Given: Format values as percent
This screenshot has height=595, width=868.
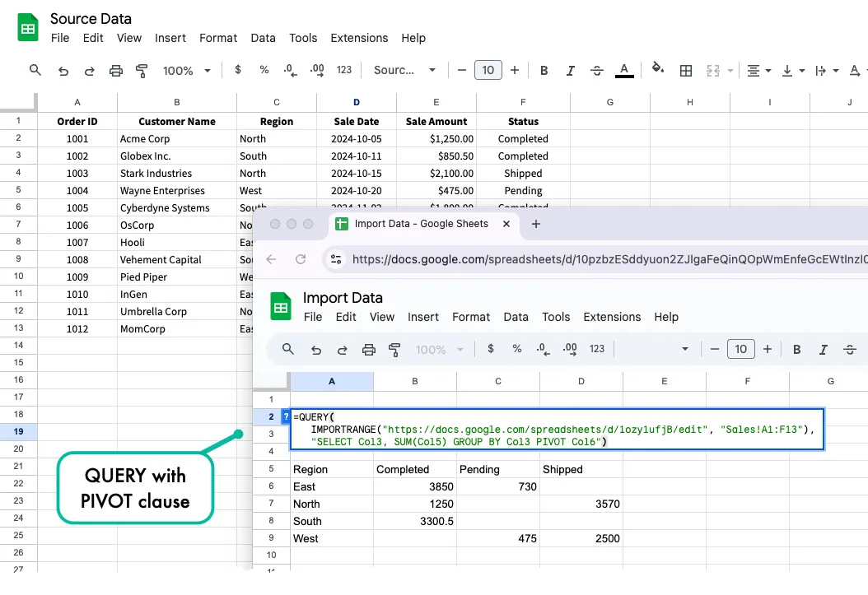Looking at the screenshot, I should 264,70.
